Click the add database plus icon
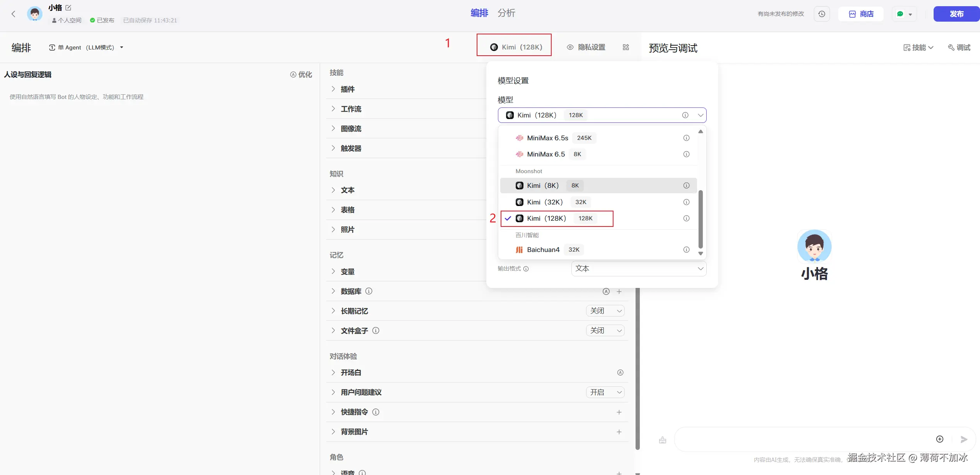Viewport: 980px width, 475px height. (x=619, y=291)
